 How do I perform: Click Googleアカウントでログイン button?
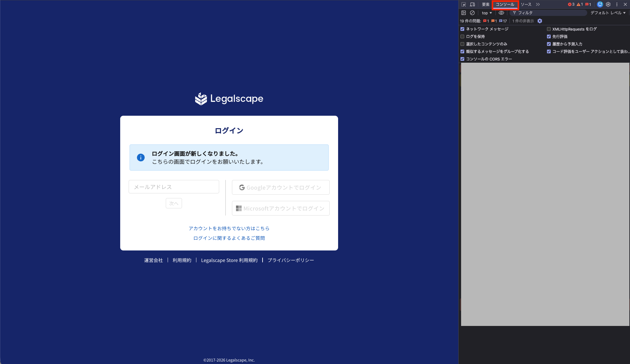tap(281, 187)
